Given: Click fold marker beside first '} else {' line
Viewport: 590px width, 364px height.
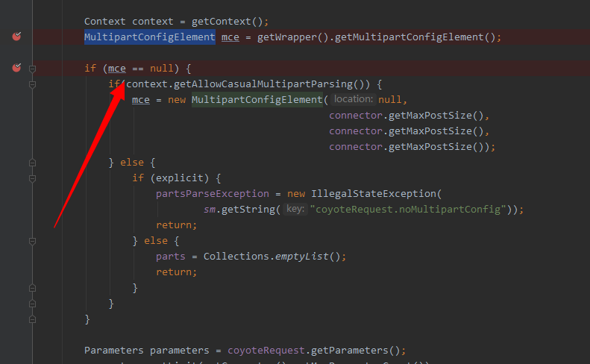Looking at the screenshot, I should click(x=32, y=163).
